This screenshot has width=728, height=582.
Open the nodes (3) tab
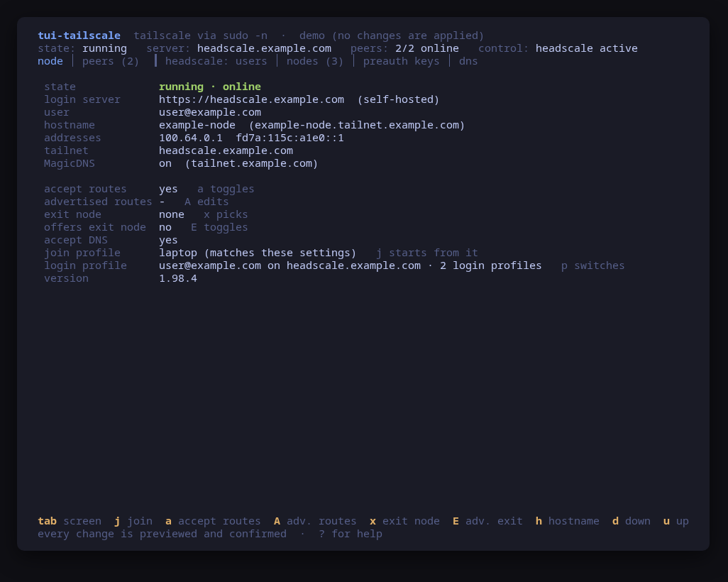(315, 61)
